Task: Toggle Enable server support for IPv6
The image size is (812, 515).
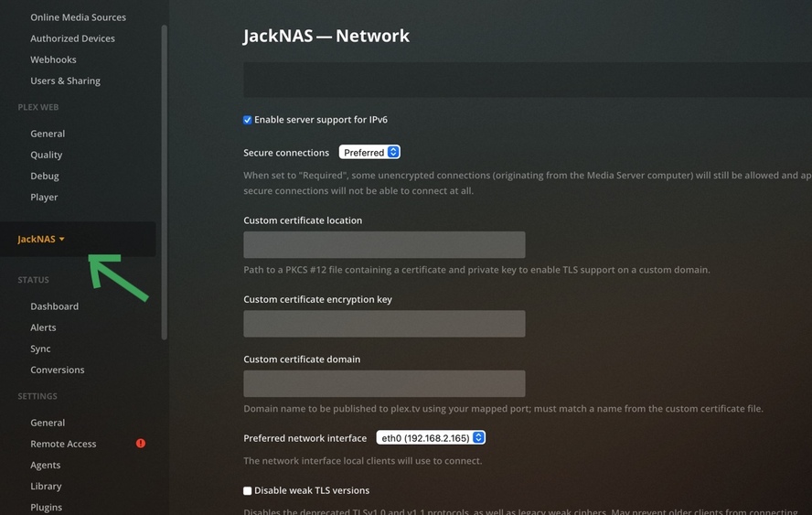Action: (248, 120)
